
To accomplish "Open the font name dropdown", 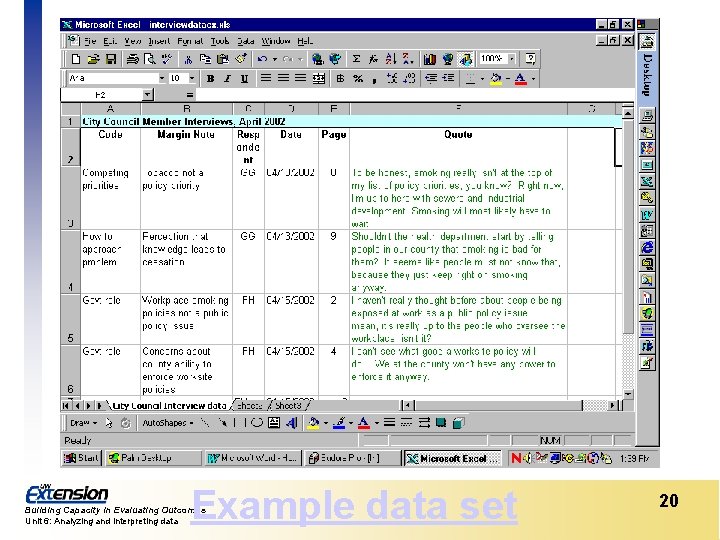I will [x=162, y=79].
